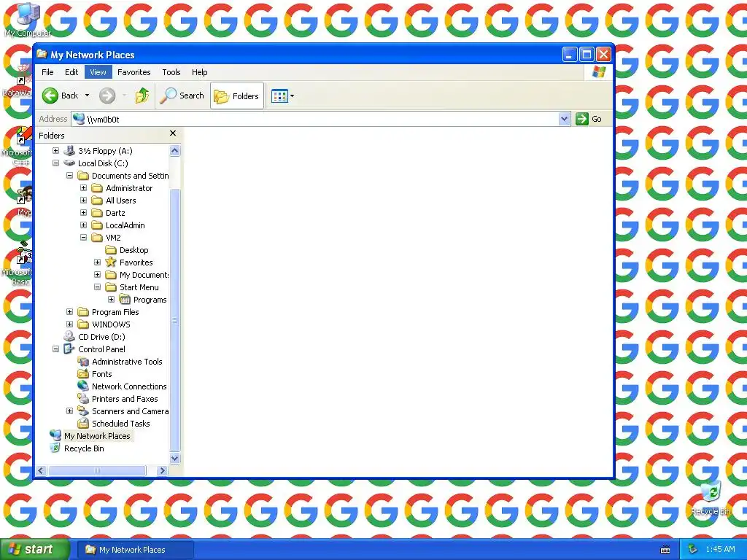The width and height of the screenshot is (747, 560).
Task: Expand the Favorites tree node
Action: pos(97,262)
